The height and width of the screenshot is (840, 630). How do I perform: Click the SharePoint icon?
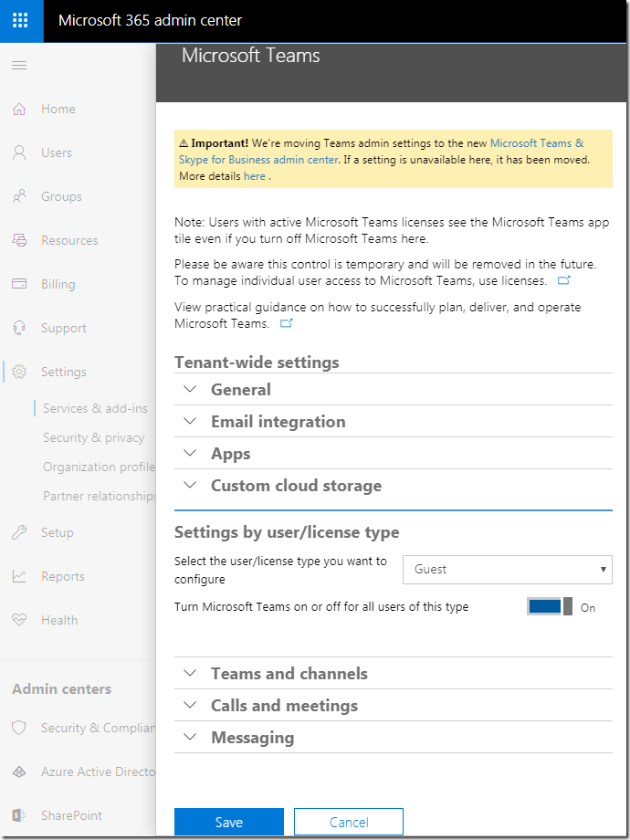pyautogui.click(x=19, y=815)
